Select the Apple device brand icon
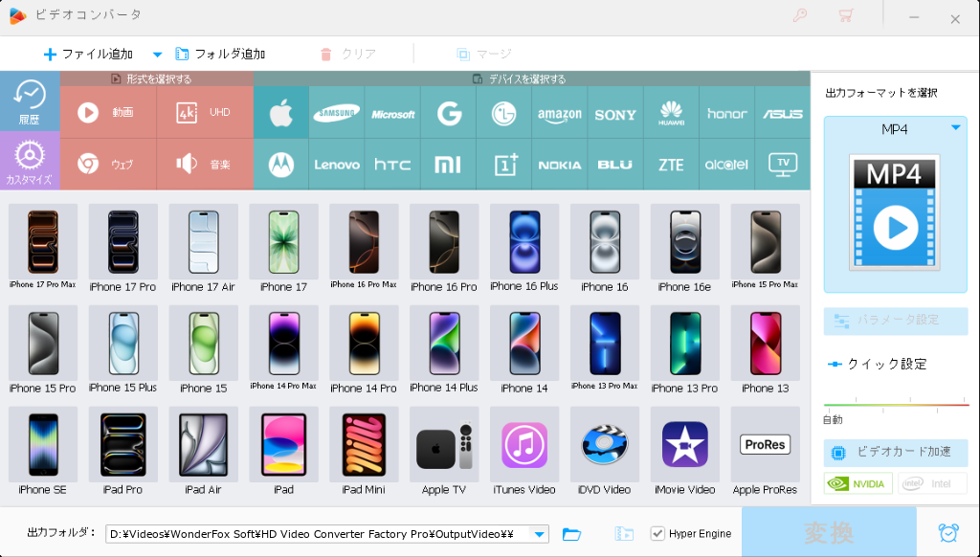This screenshot has height=557, width=980. [281, 113]
